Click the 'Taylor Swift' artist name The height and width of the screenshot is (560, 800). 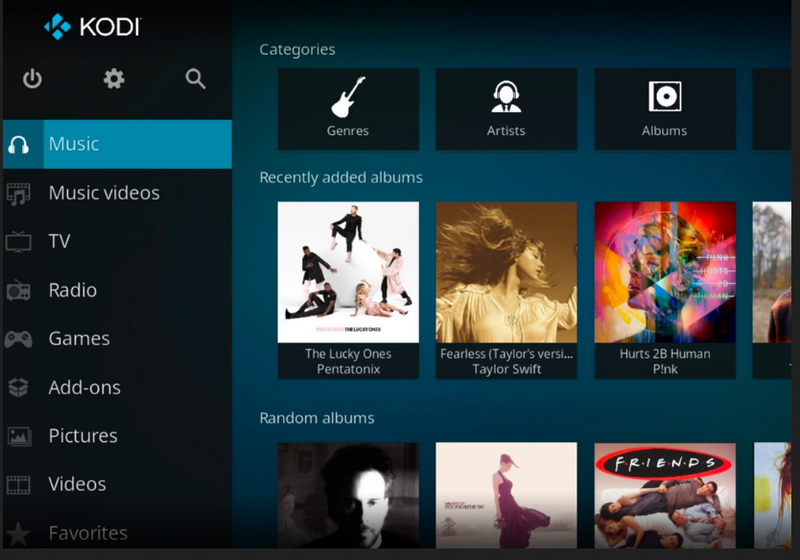[x=506, y=369]
